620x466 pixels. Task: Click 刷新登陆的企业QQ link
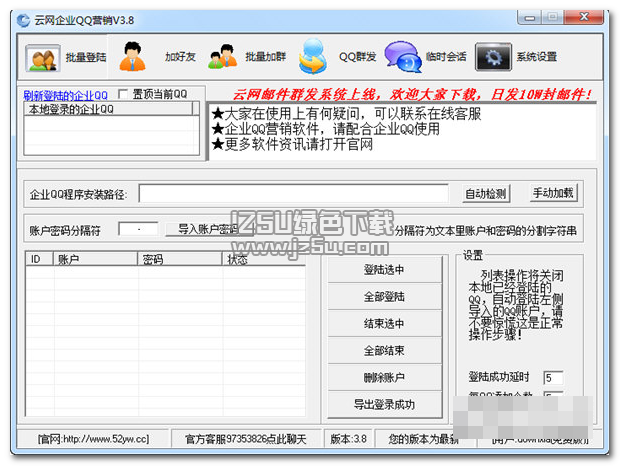[65, 95]
